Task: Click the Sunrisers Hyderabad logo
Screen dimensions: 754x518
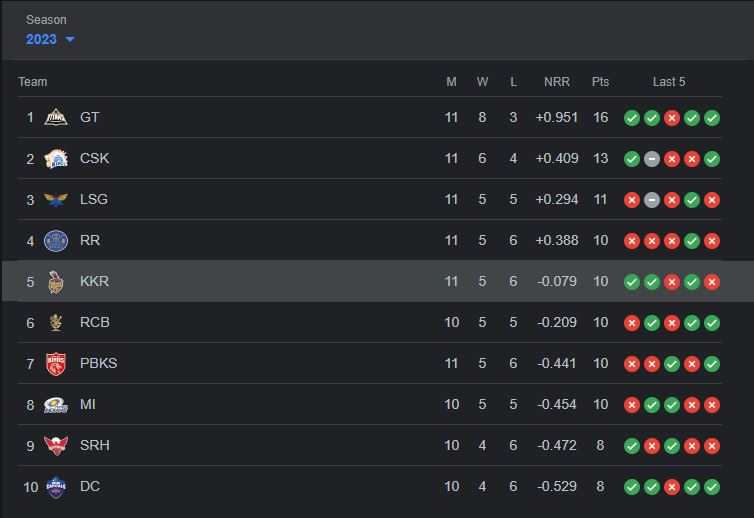Action: click(56, 445)
